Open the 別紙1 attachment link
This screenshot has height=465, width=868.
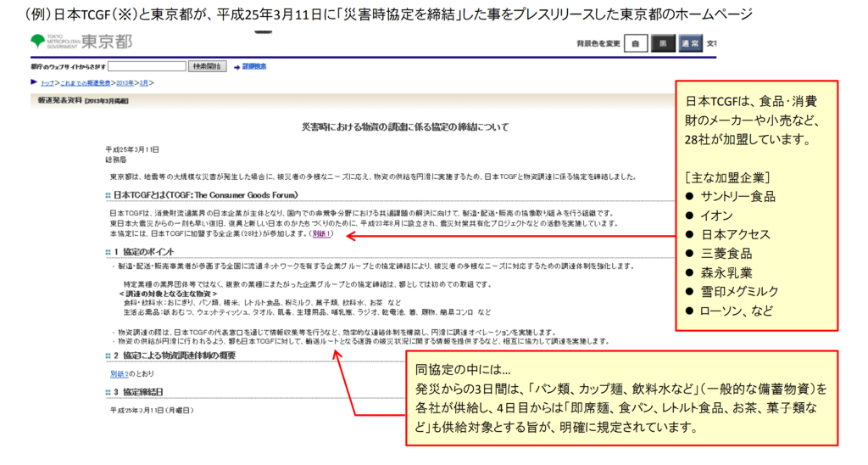321,234
